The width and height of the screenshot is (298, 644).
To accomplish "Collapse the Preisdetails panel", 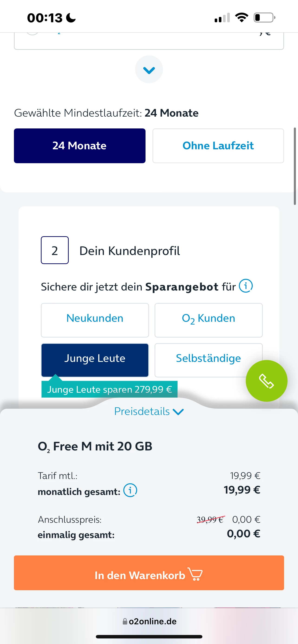I will pos(149,411).
